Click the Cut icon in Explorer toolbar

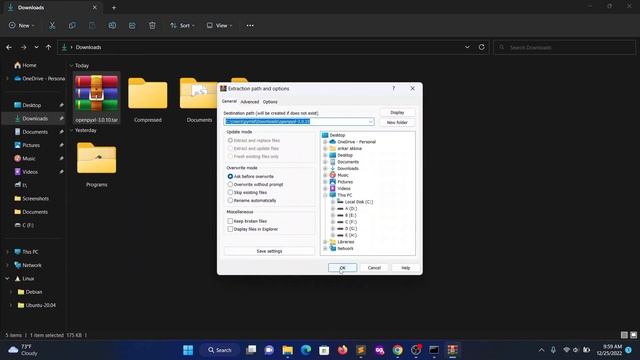(x=52, y=25)
